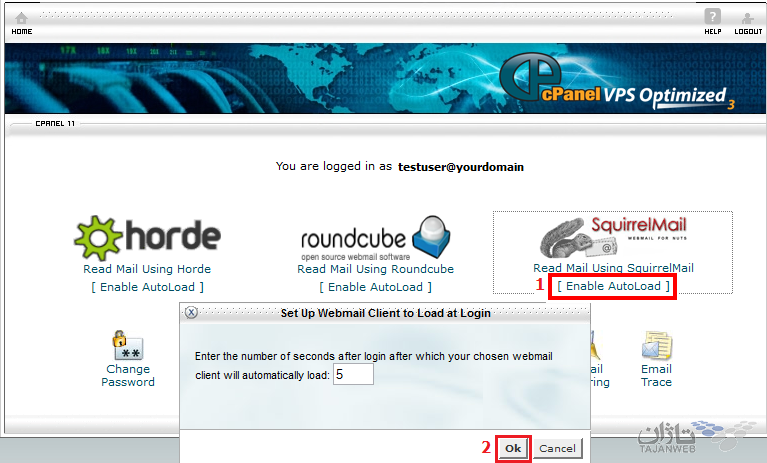Close dialog with the X button

[191, 312]
